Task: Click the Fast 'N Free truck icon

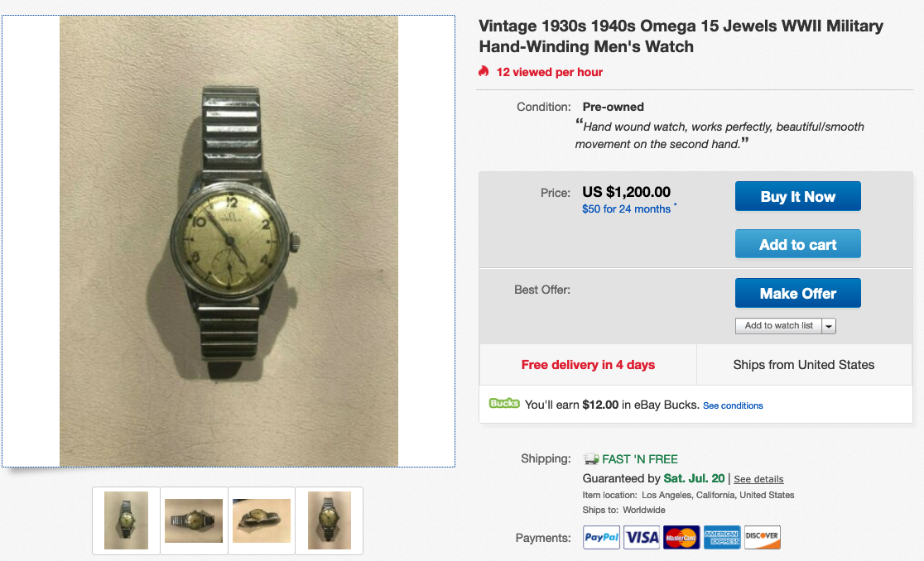Action: (x=591, y=459)
